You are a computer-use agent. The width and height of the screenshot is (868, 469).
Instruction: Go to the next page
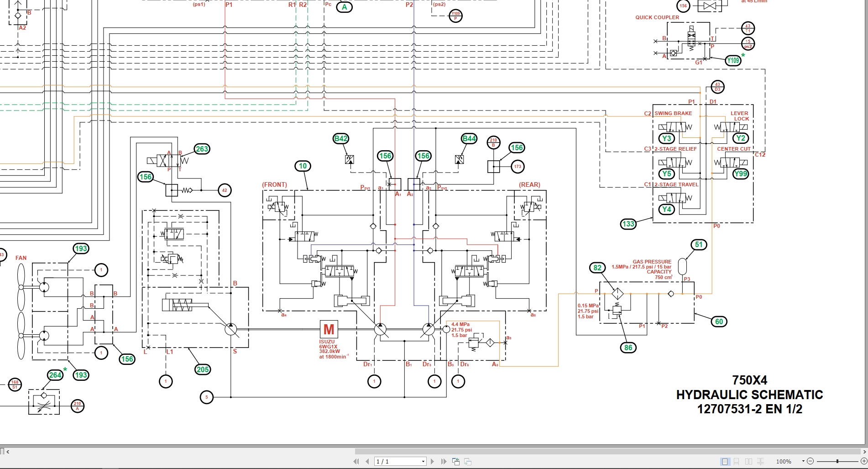(432, 461)
